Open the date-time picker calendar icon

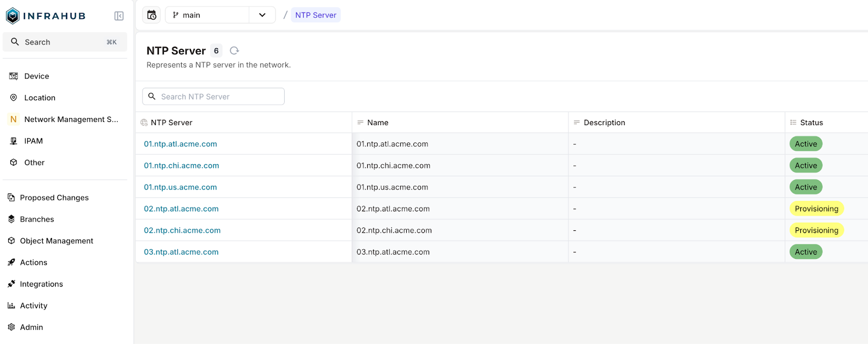pyautogui.click(x=152, y=15)
